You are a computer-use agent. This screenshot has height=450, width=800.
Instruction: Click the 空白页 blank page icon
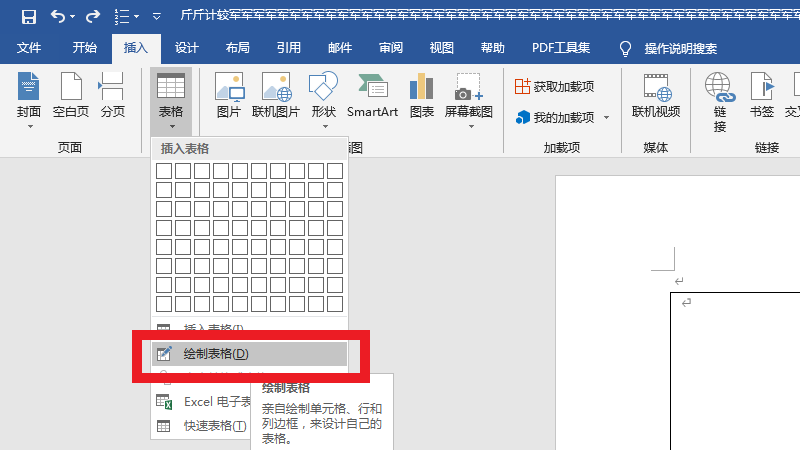coord(71,96)
